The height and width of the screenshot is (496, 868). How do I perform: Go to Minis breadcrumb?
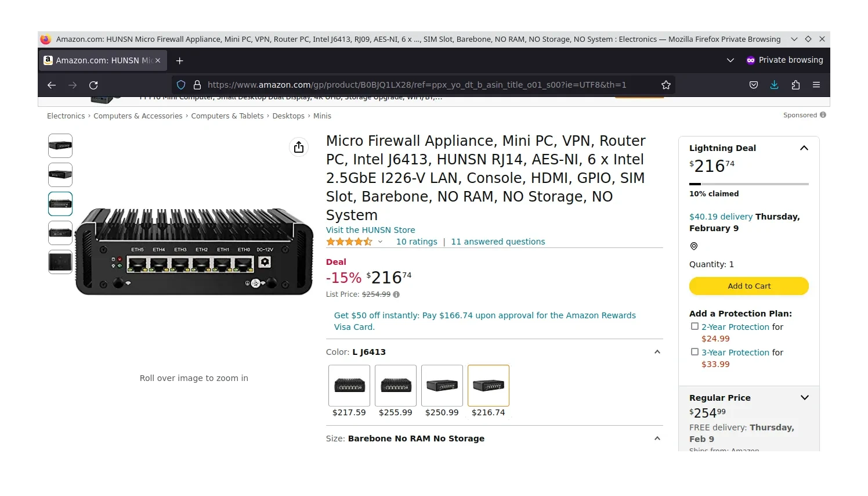(322, 116)
